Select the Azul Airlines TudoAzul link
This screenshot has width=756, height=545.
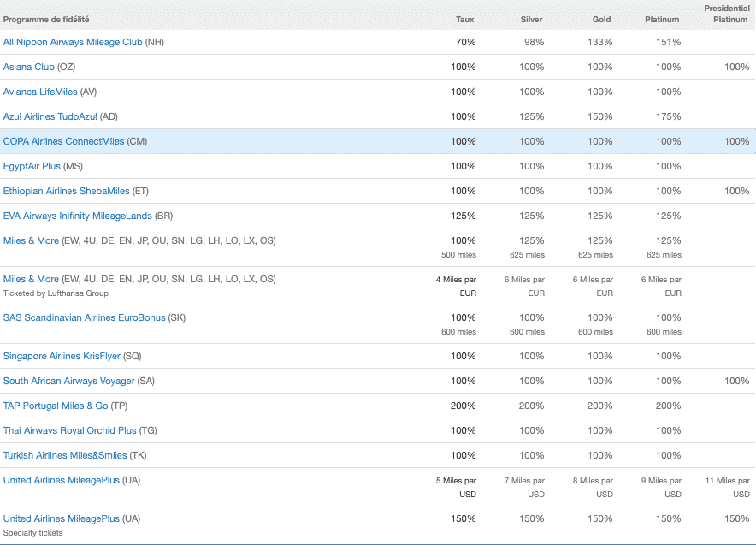50,116
